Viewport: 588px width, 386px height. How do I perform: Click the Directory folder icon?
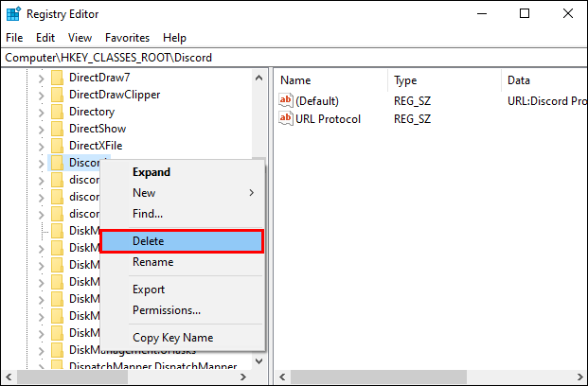[57, 112]
